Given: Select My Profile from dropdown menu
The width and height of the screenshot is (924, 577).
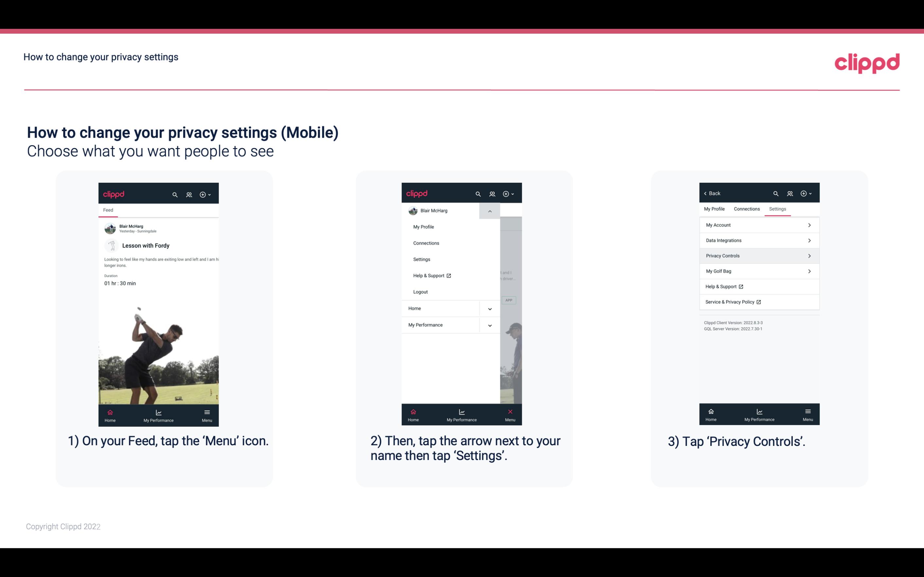Looking at the screenshot, I should coord(424,227).
